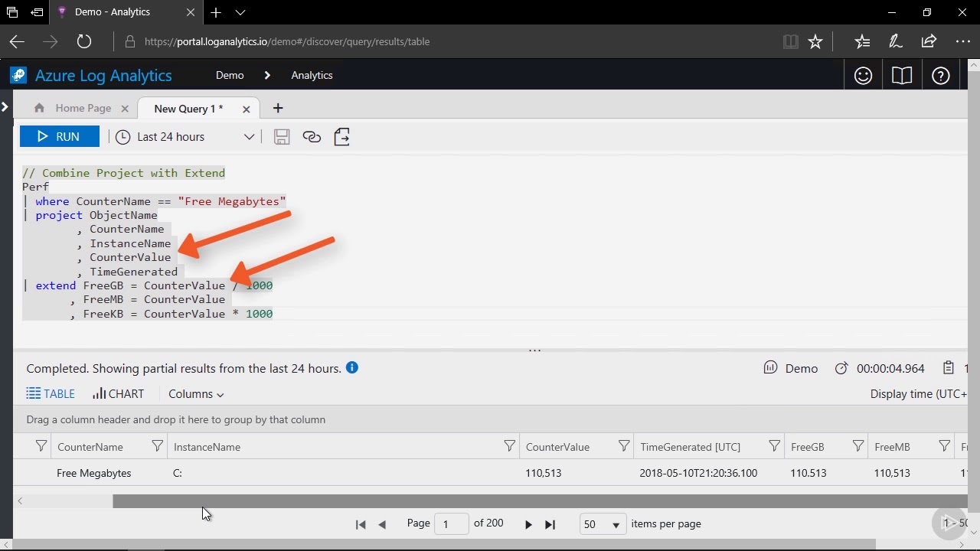Image resolution: width=980 pixels, height=551 pixels.
Task: Open the documentation book icon
Action: click(902, 76)
